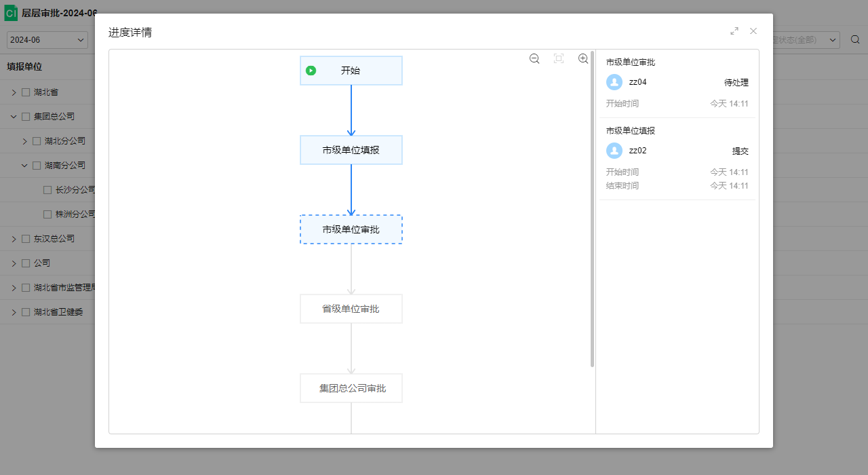868x475 pixels.
Task: Check the 湖北省 checkbox
Action: [x=26, y=92]
